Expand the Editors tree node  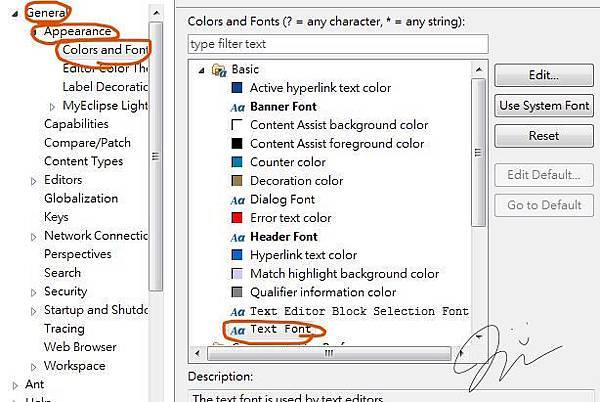[x=34, y=181]
